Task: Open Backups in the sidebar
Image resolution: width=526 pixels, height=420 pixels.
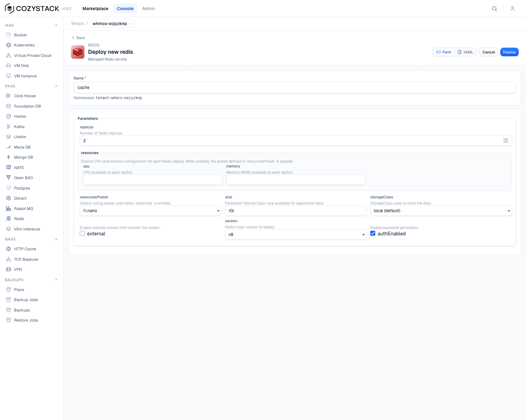Action: click(x=22, y=310)
